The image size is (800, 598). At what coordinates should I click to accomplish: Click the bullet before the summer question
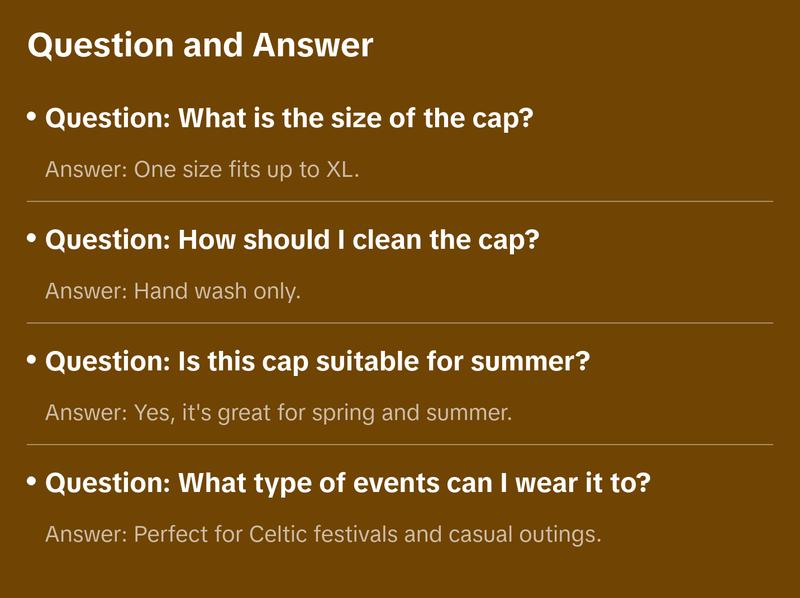click(x=32, y=360)
